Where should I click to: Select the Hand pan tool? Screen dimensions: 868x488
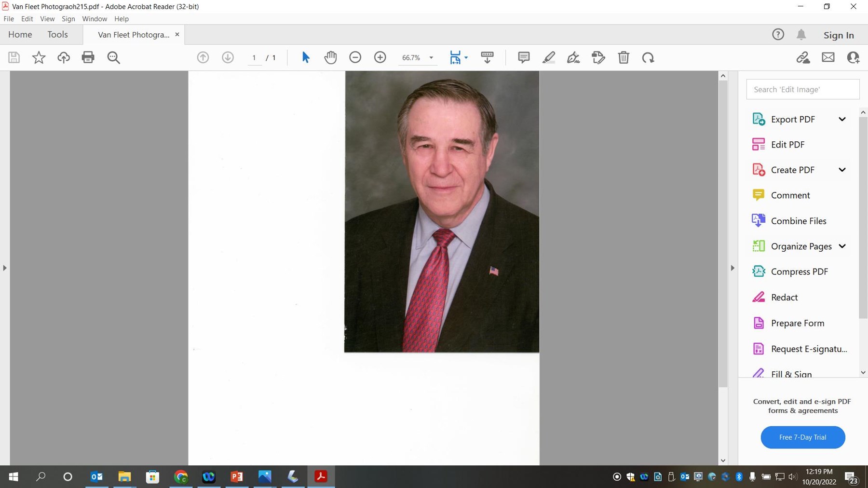330,57
